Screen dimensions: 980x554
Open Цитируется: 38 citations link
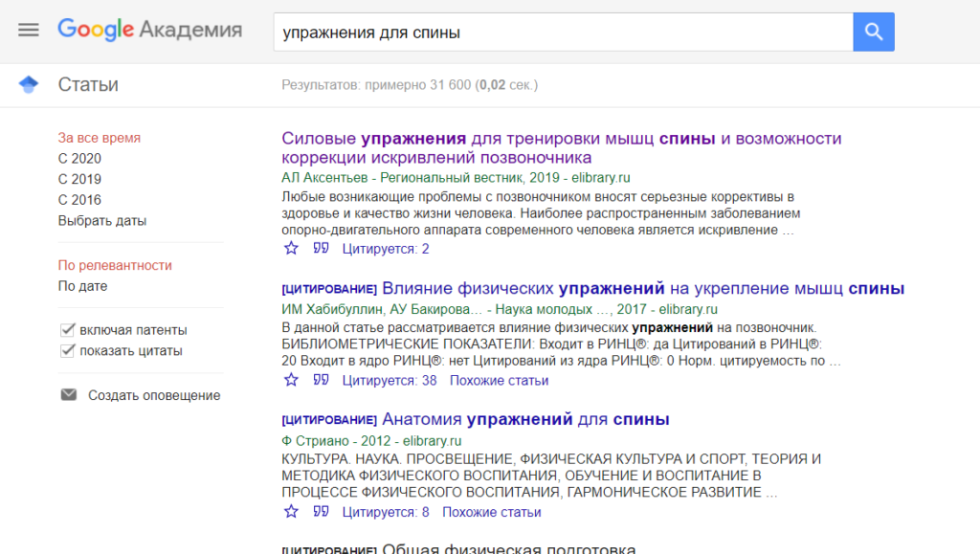389,380
